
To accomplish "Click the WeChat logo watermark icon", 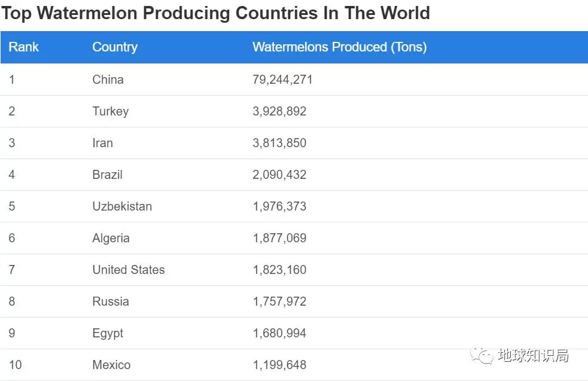I will pyautogui.click(x=482, y=356).
